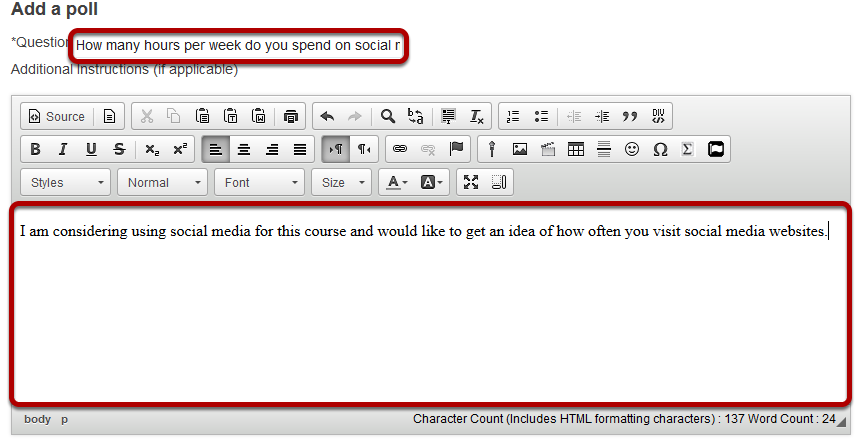This screenshot has height=439, width=859.
Task: Open the Size dropdown
Action: (x=341, y=183)
